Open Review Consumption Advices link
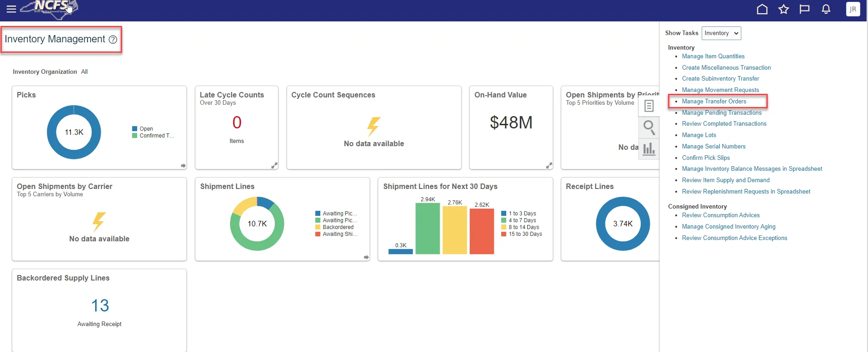The height and width of the screenshot is (352, 868). 720,215
